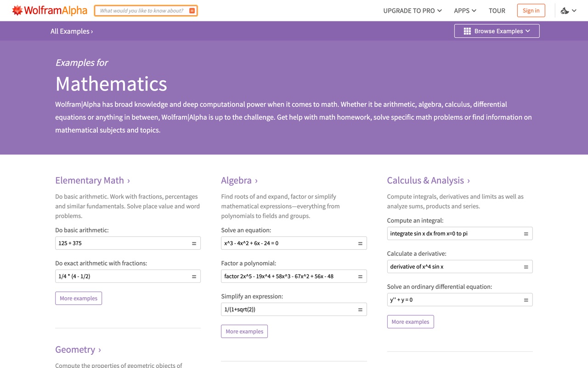Open the Tour menu item

(497, 11)
